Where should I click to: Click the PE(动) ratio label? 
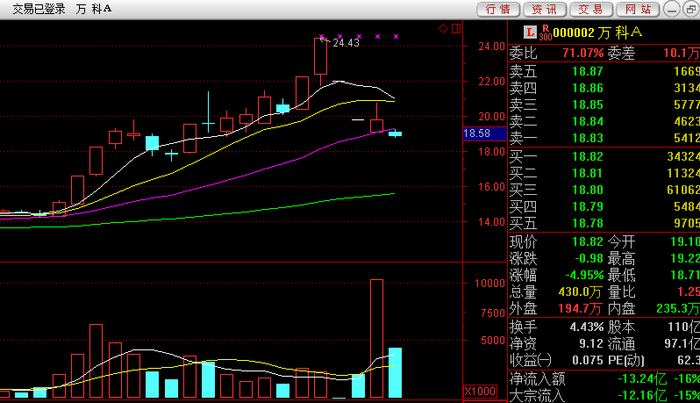pyautogui.click(x=626, y=360)
